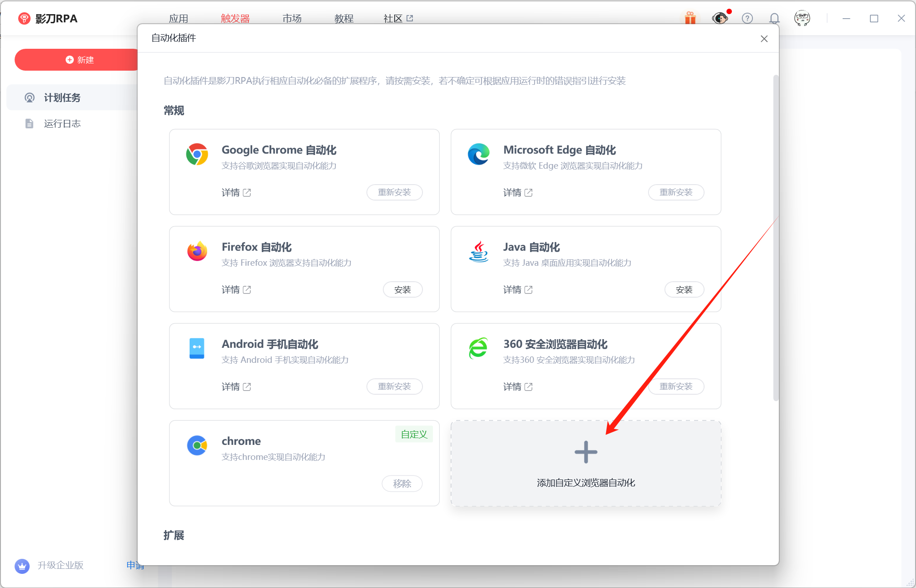The width and height of the screenshot is (916, 588).
Task: Select 运行日志 in the sidebar
Action: (x=62, y=124)
